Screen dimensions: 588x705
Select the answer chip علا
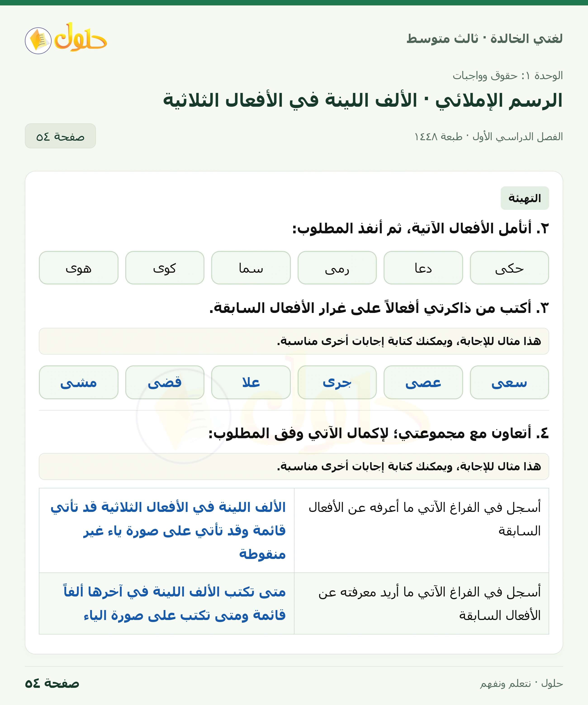(251, 382)
